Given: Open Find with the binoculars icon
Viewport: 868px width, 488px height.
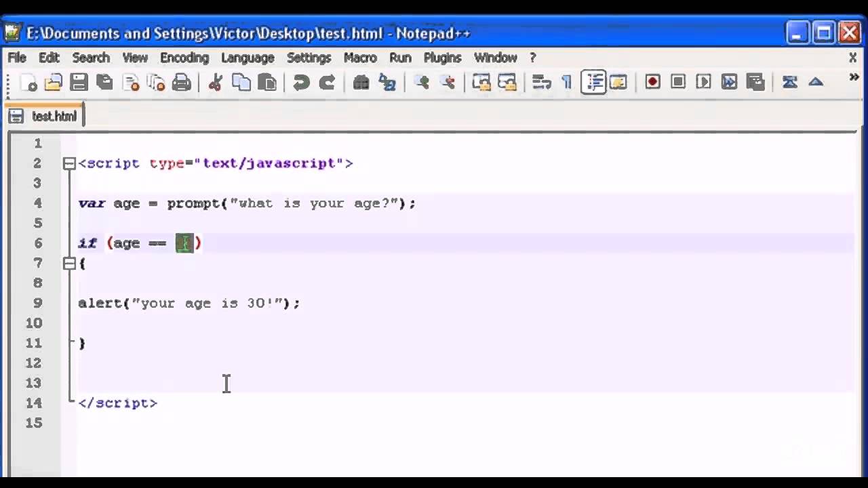Looking at the screenshot, I should click(x=361, y=83).
